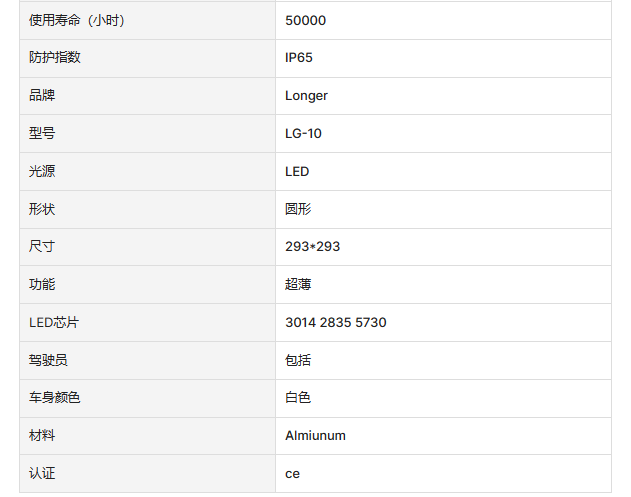This screenshot has width=631, height=497.
Task: Select the ce certification value
Action: [x=292, y=473]
